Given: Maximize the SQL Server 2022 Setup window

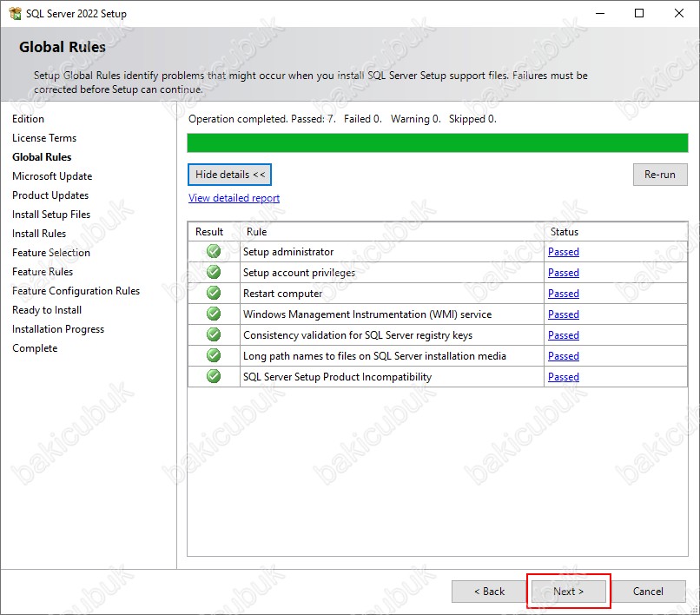Looking at the screenshot, I should click(639, 13).
